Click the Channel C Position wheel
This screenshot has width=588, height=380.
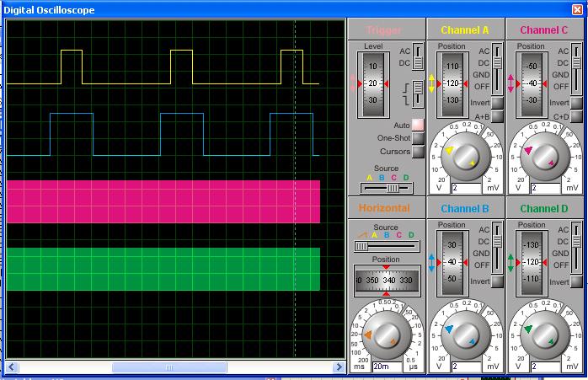(x=532, y=84)
